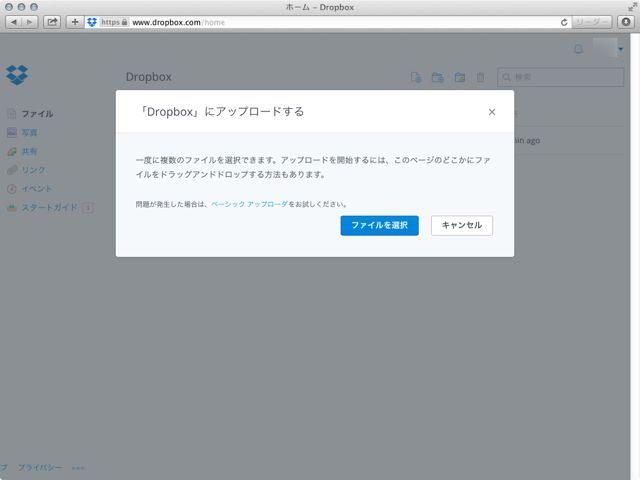Toggle the Safari fullscreen arrows
The width and height of the screenshot is (640, 480).
pos(633,7)
